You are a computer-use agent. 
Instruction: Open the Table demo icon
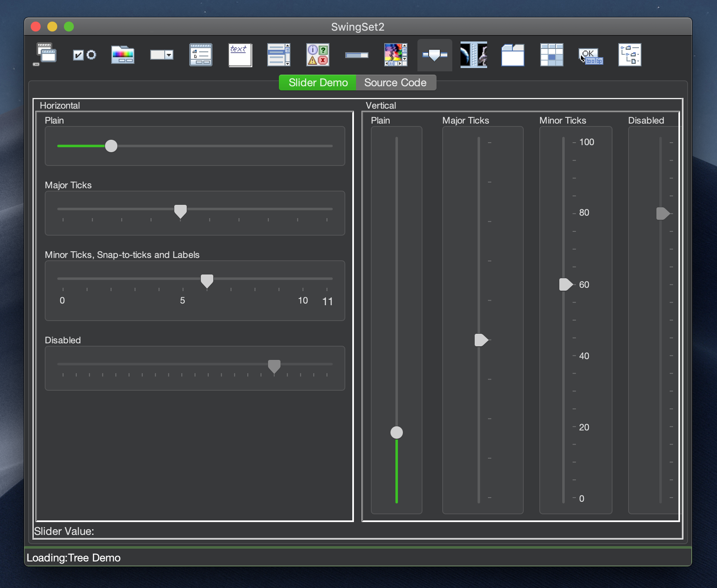pyautogui.click(x=551, y=55)
